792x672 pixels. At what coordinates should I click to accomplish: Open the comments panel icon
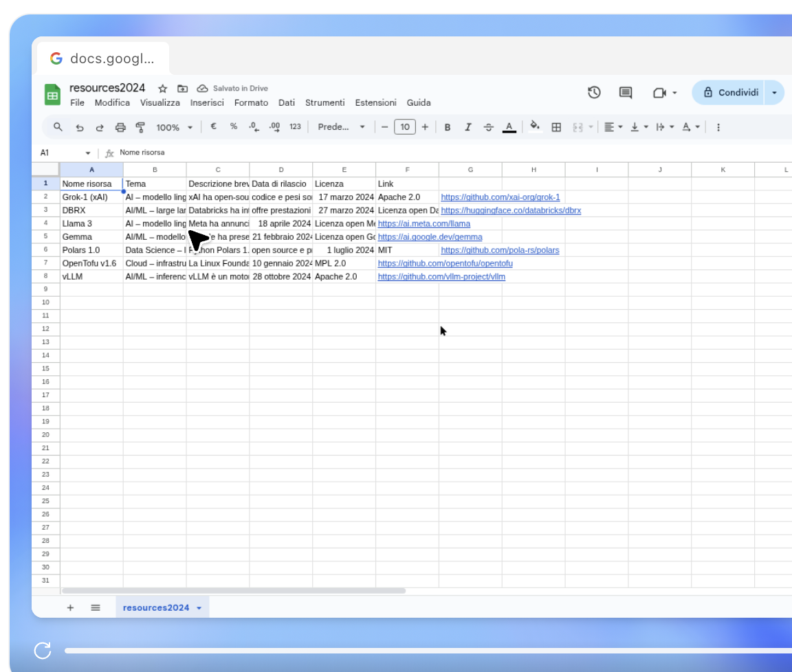pyautogui.click(x=626, y=93)
